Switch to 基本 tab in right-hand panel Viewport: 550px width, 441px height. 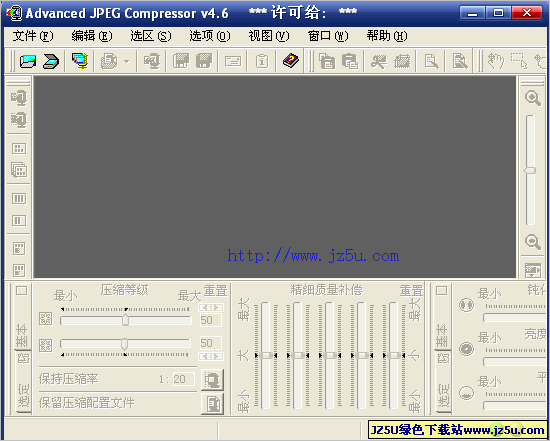pyautogui.click(x=442, y=335)
